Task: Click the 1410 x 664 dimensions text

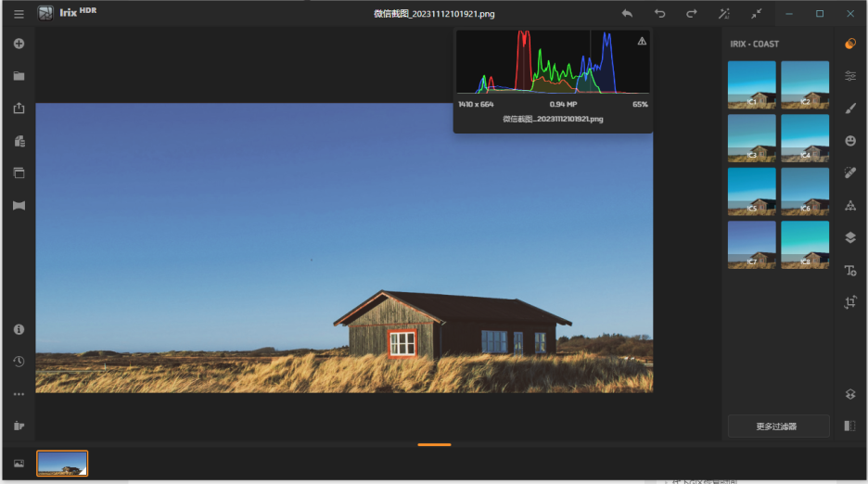Action: click(x=476, y=104)
